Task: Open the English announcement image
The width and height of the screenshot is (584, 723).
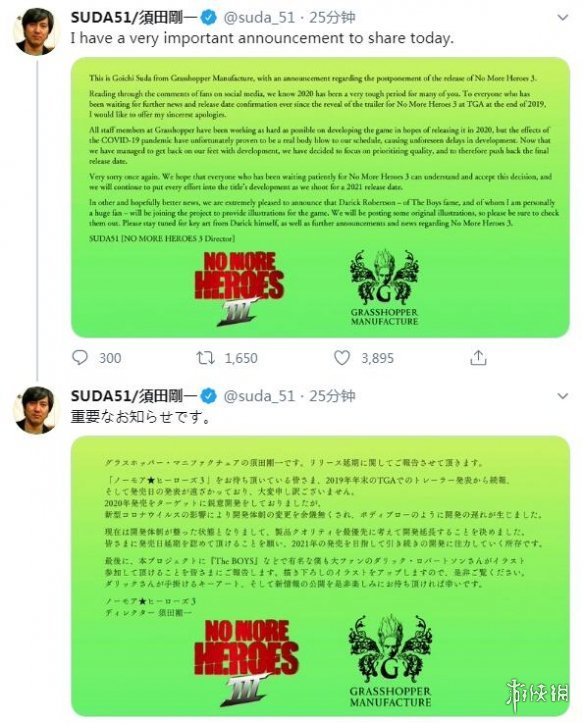Action: 320,197
